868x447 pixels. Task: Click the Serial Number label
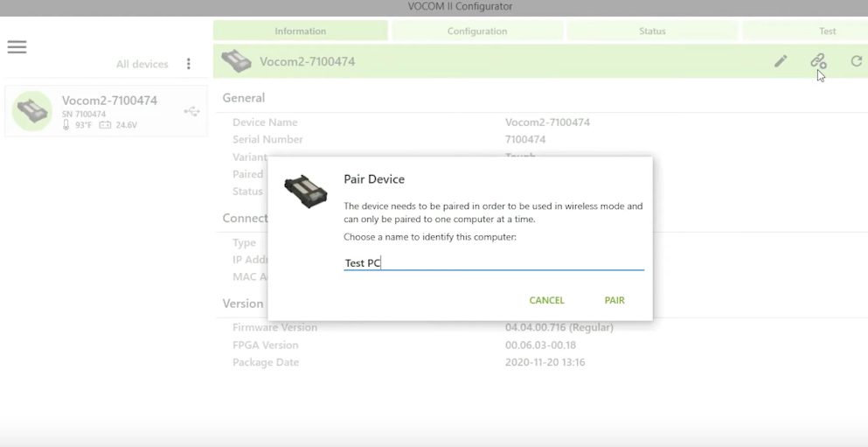tap(267, 140)
